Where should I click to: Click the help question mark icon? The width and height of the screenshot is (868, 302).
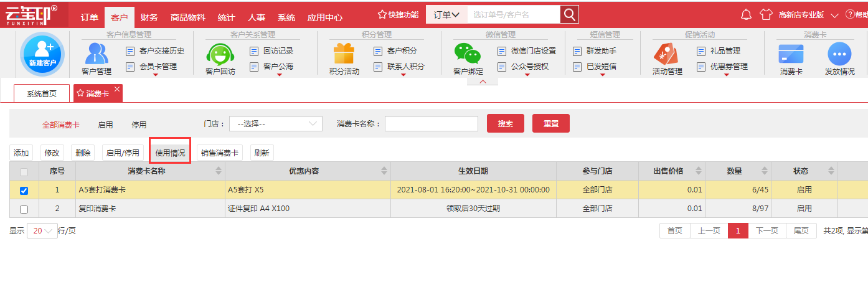(x=849, y=14)
